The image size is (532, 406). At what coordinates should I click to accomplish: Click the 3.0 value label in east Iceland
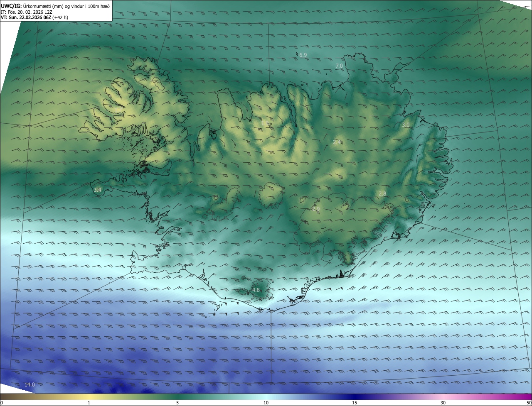(x=406, y=125)
